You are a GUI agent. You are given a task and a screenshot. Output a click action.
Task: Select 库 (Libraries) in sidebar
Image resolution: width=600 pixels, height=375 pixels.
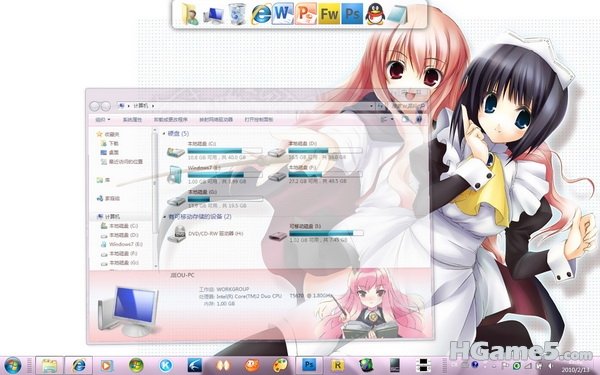[x=104, y=180]
